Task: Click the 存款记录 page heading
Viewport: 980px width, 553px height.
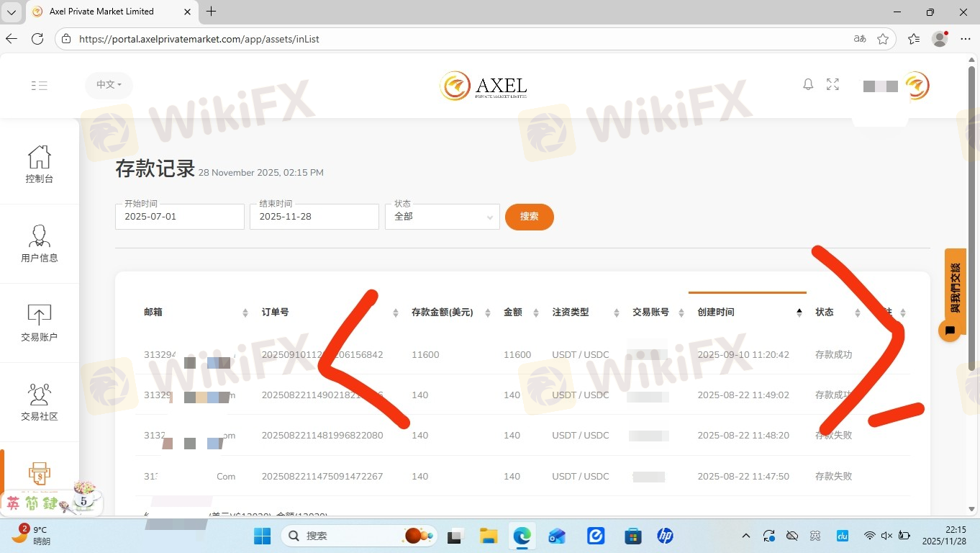Action: pyautogui.click(x=155, y=168)
